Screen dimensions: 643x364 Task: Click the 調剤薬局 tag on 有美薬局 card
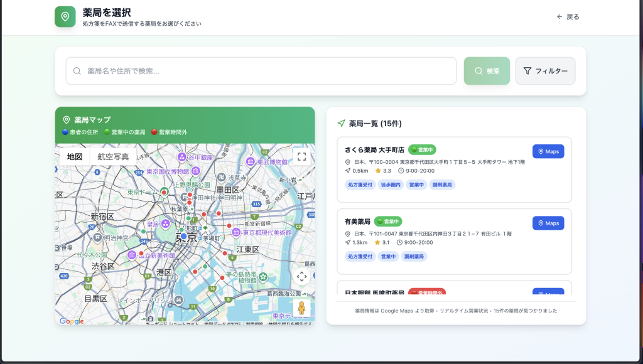tap(414, 257)
